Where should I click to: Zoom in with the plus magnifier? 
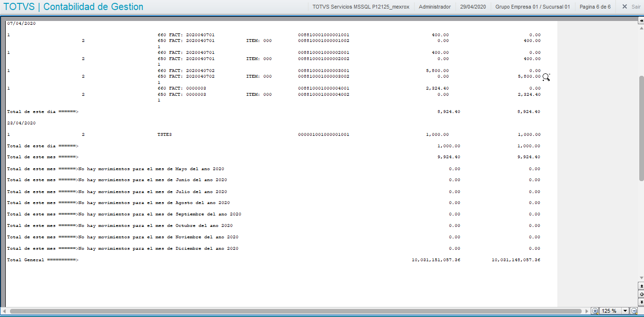pyautogui.click(x=595, y=311)
